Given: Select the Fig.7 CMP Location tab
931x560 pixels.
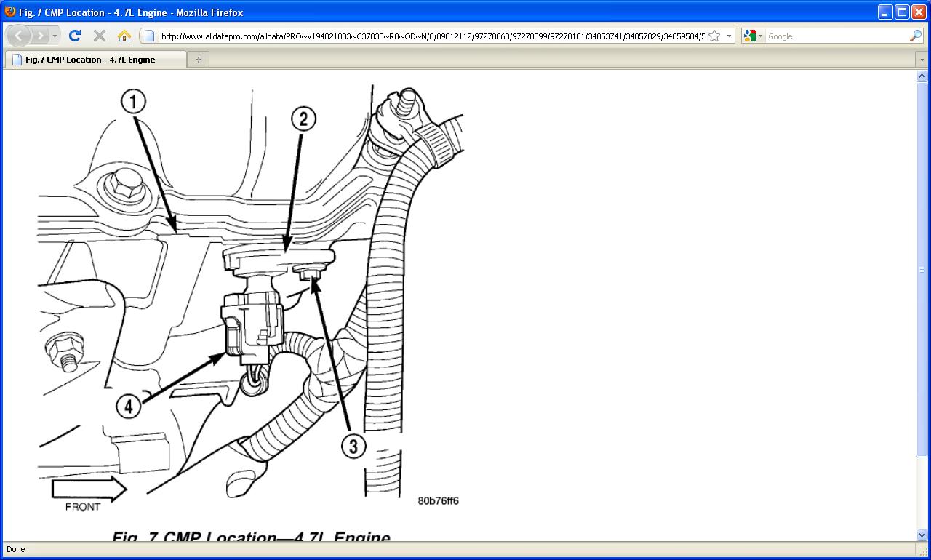Looking at the screenshot, I should click(95, 60).
